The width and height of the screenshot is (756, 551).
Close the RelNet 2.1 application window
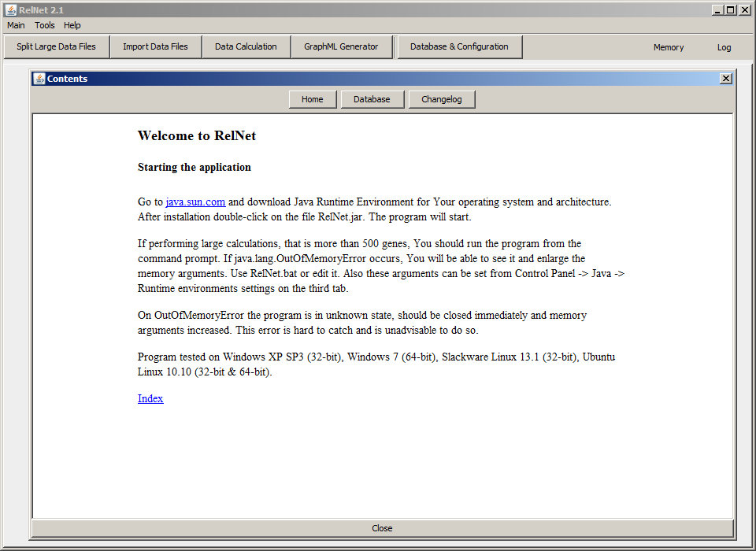click(744, 9)
